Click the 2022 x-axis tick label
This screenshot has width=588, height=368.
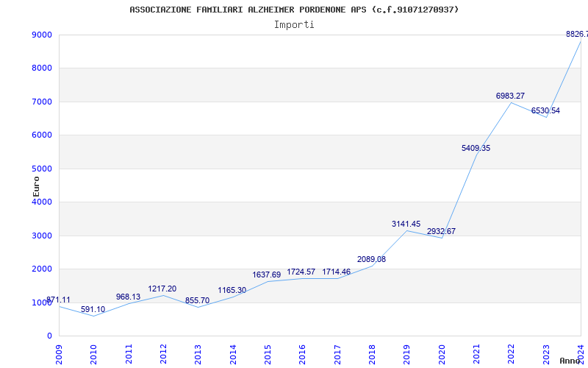(512, 354)
